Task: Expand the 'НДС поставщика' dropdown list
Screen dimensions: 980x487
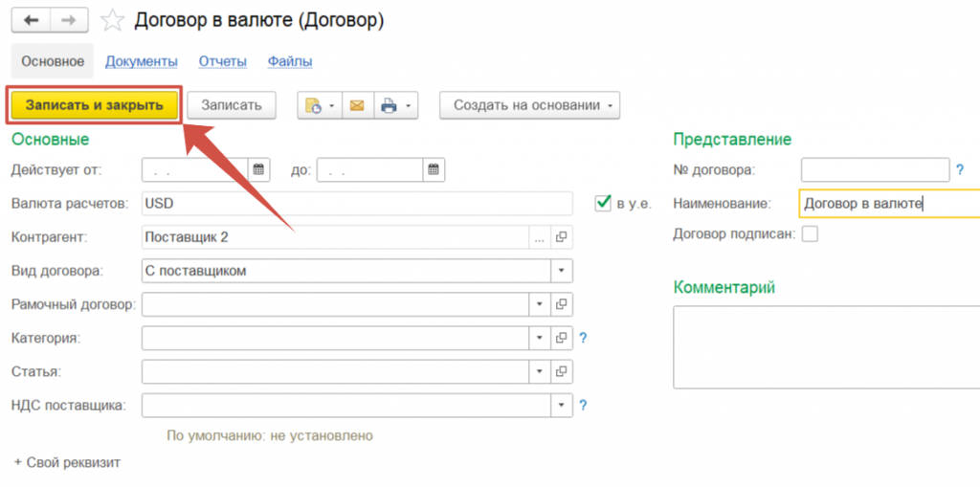Action: pyautogui.click(x=562, y=406)
